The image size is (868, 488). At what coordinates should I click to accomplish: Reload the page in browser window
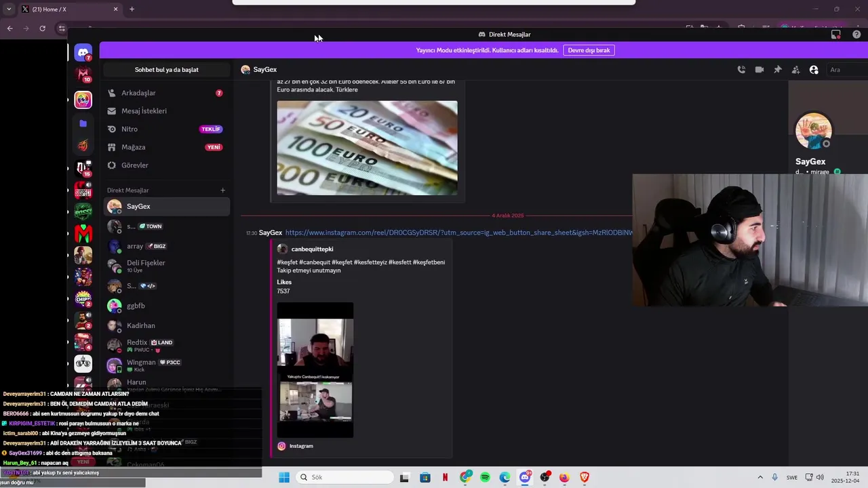42,28
